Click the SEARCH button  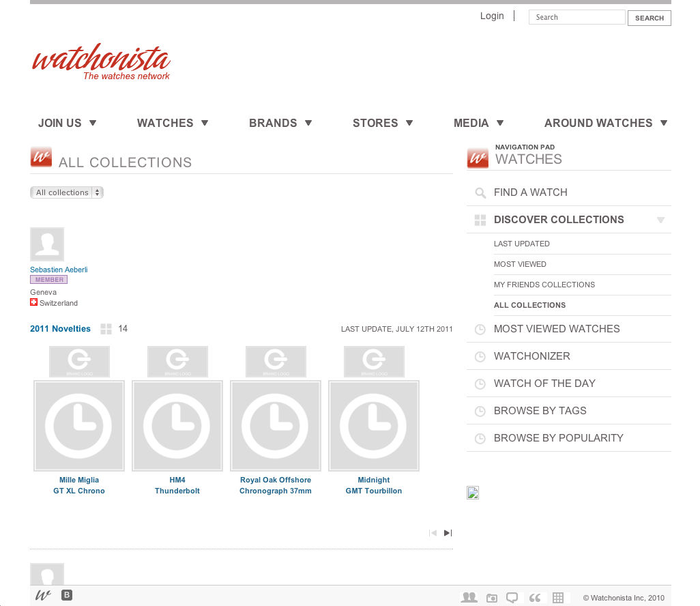pyautogui.click(x=649, y=18)
